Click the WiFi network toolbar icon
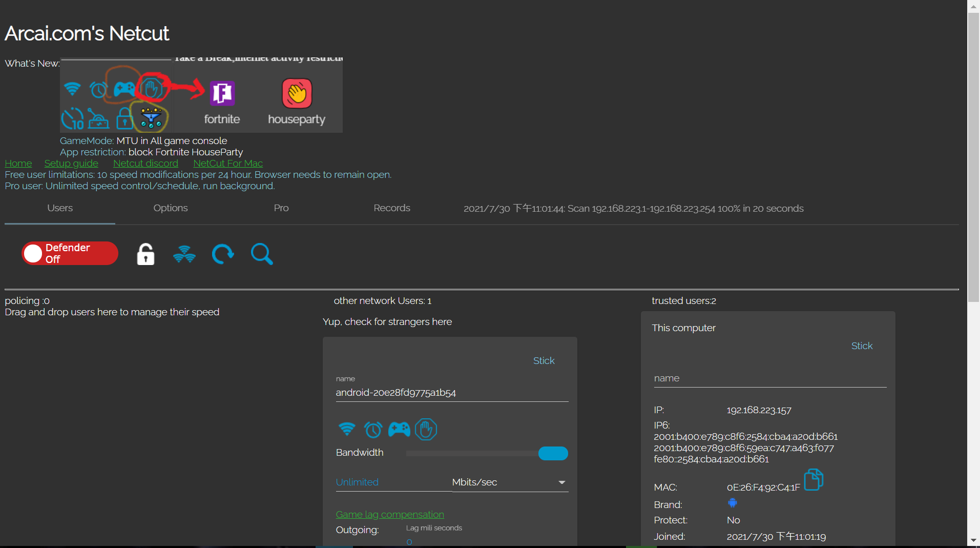980x548 pixels. click(184, 254)
